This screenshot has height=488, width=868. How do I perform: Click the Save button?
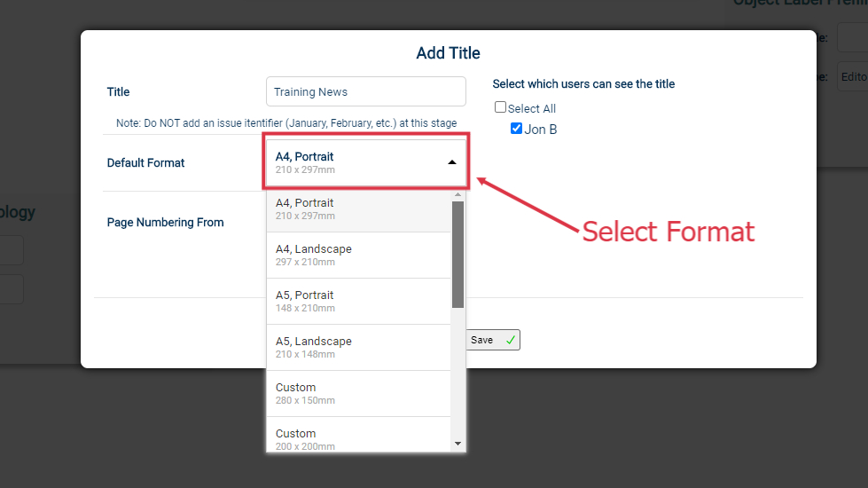[x=493, y=340]
